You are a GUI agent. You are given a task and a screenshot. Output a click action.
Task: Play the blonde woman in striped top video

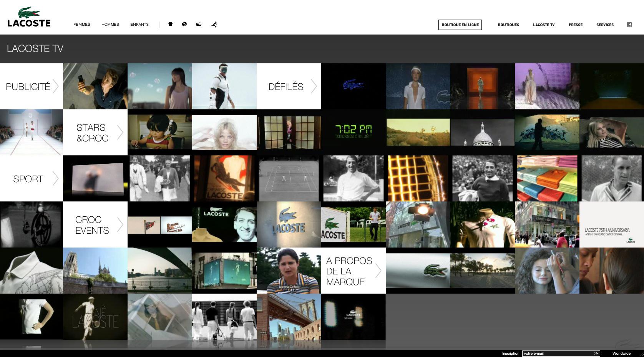click(x=612, y=132)
